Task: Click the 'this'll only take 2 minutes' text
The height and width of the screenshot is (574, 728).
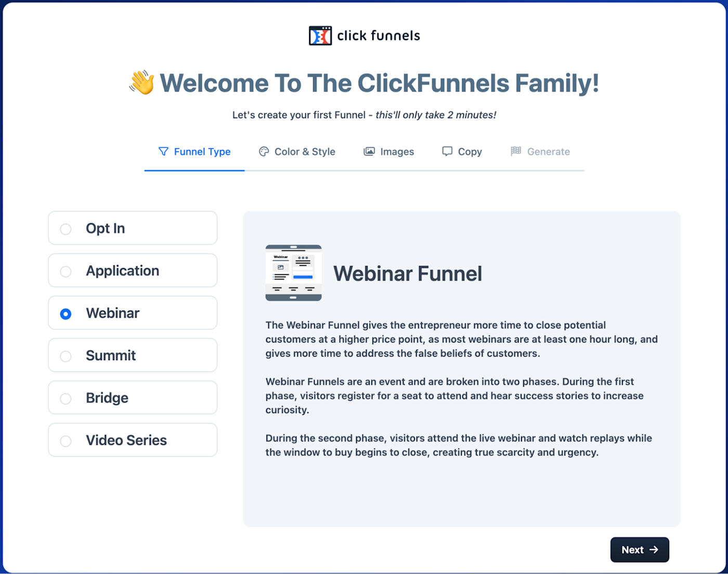Action: tap(436, 114)
